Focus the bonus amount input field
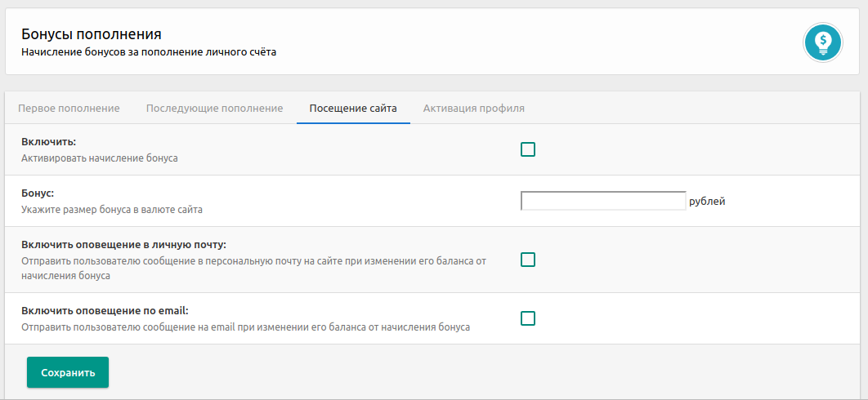 click(602, 201)
